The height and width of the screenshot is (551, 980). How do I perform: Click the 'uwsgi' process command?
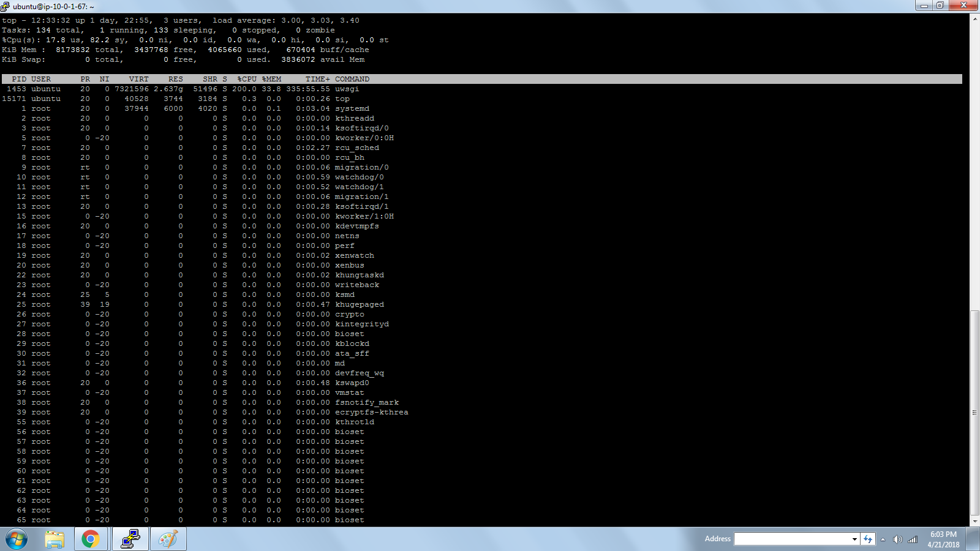pos(347,89)
